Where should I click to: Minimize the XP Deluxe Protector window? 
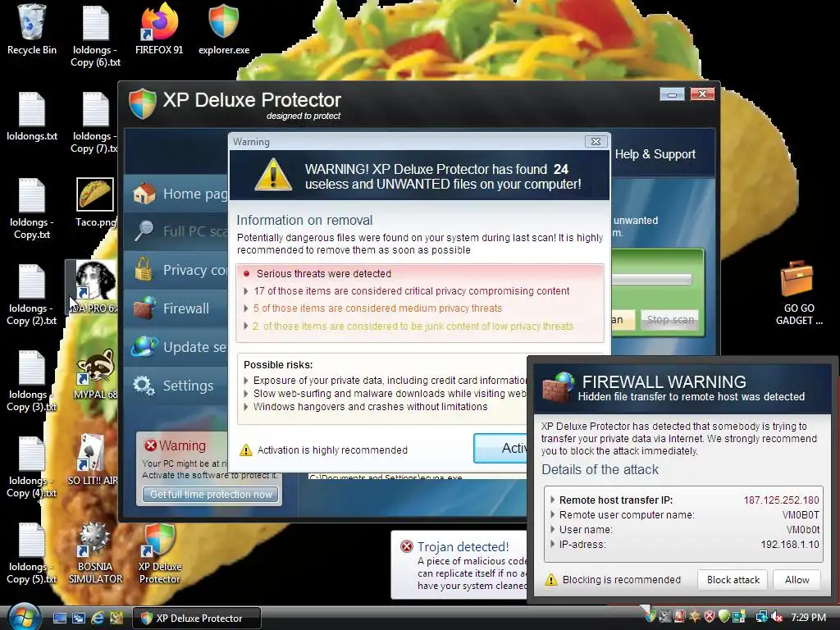click(x=672, y=95)
